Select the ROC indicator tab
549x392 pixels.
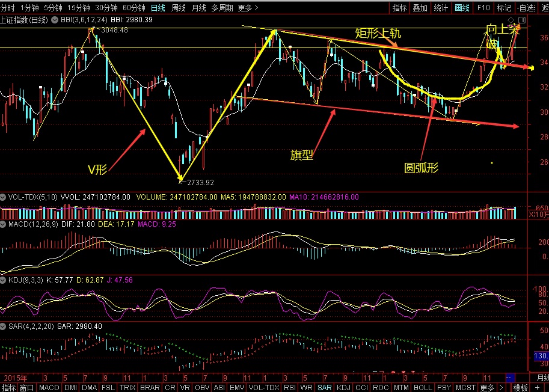[x=381, y=387]
